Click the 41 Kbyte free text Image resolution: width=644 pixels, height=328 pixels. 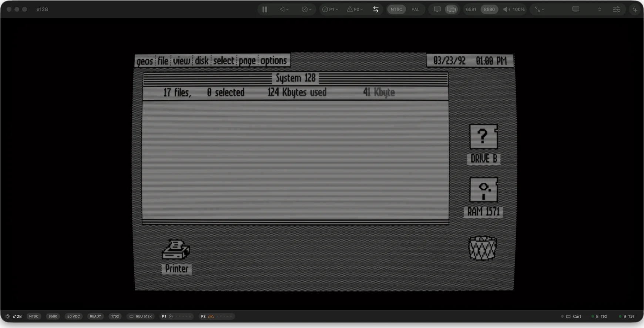point(379,92)
